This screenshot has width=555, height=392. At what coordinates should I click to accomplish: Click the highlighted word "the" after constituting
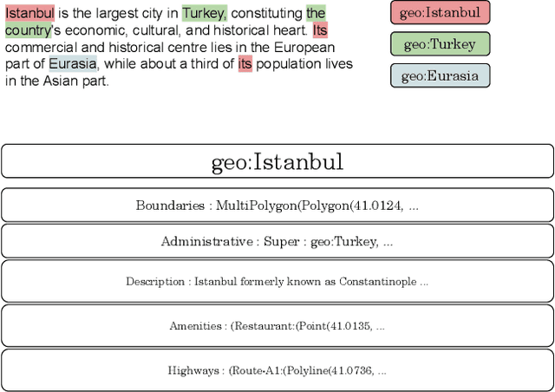316,13
